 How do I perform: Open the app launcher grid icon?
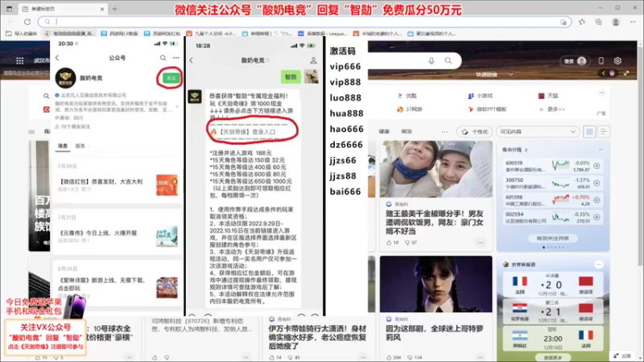click(x=19, y=61)
